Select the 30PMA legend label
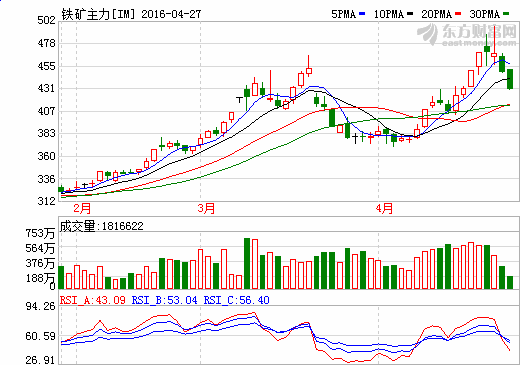520x365 pixels. [x=484, y=14]
